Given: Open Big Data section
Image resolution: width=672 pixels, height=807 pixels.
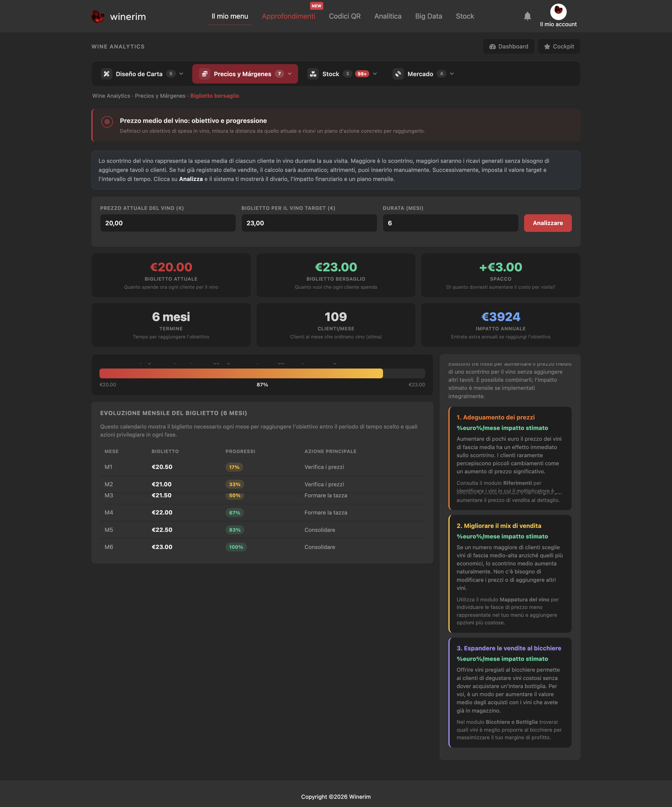Looking at the screenshot, I should pyautogui.click(x=429, y=16).
